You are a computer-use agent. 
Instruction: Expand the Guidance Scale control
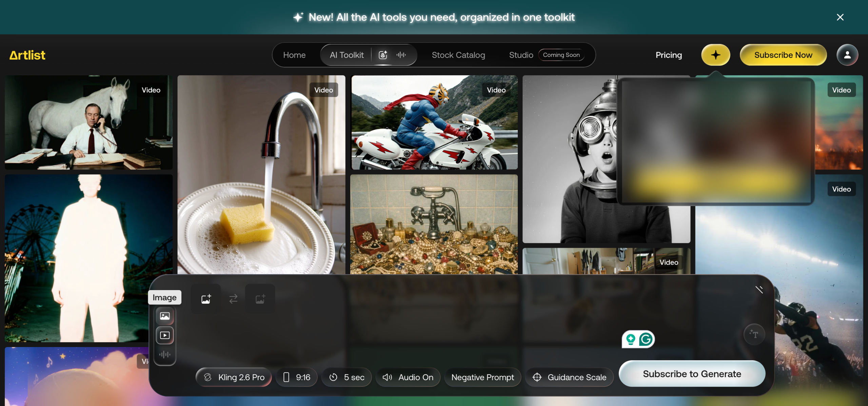pyautogui.click(x=570, y=377)
